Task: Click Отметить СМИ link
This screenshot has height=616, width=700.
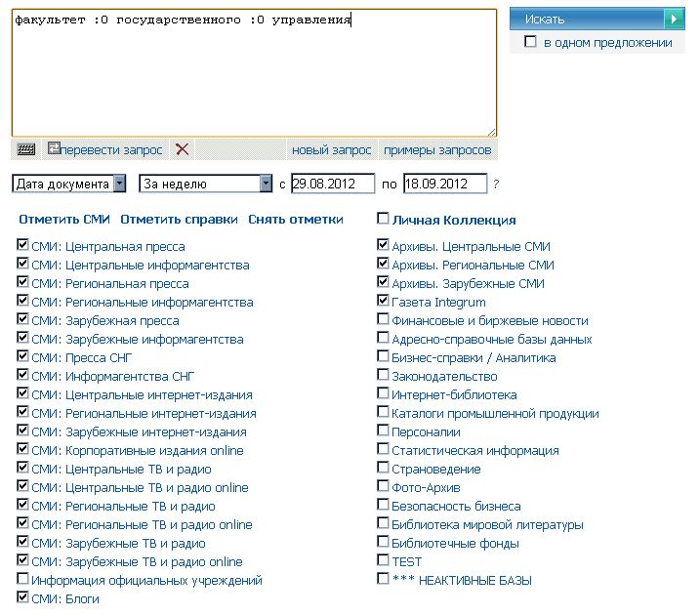Action: pyautogui.click(x=64, y=220)
